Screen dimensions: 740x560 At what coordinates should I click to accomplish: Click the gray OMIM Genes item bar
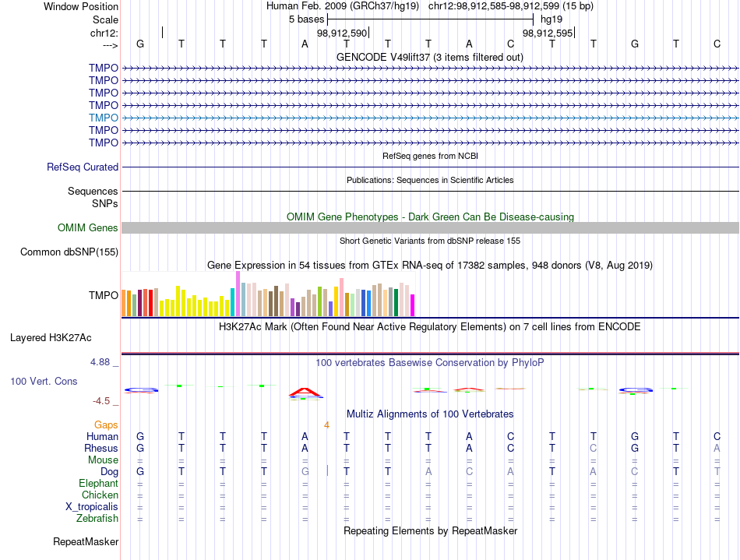pos(431,228)
